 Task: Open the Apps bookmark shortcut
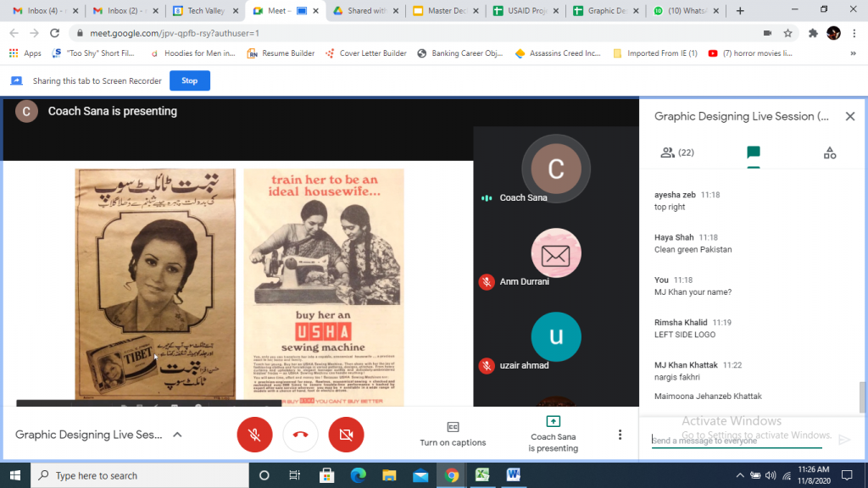click(x=25, y=53)
